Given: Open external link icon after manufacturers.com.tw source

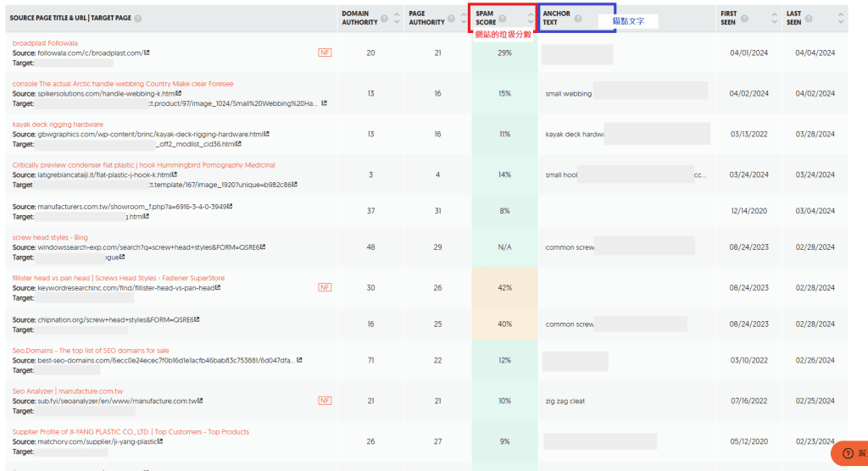Looking at the screenshot, I should (230, 206).
